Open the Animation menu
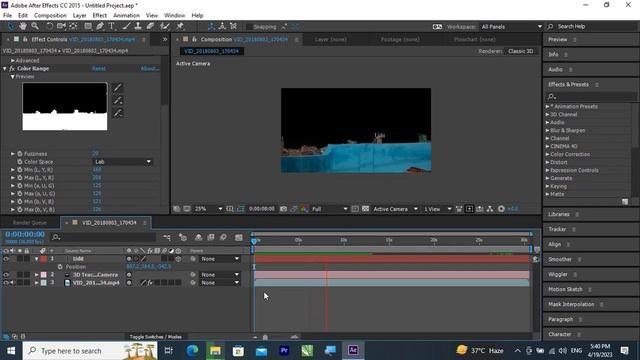Image resolution: width=640 pixels, height=360 pixels. pyautogui.click(x=126, y=15)
